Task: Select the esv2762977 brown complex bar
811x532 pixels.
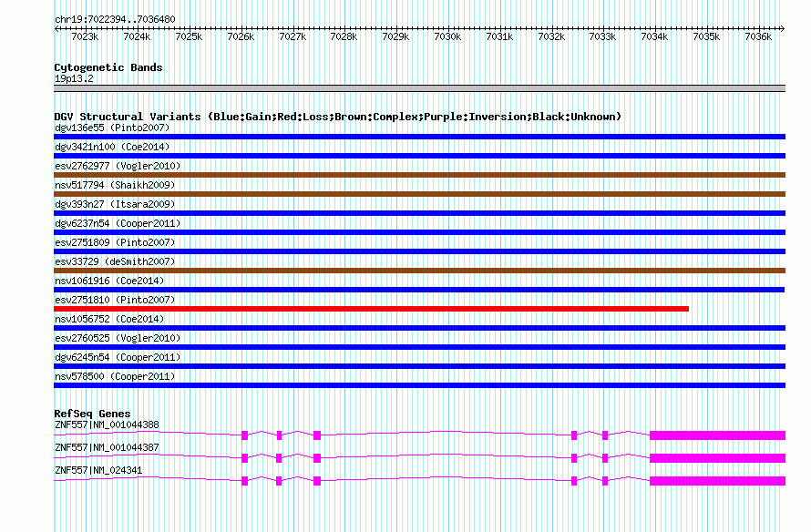Action: point(419,175)
